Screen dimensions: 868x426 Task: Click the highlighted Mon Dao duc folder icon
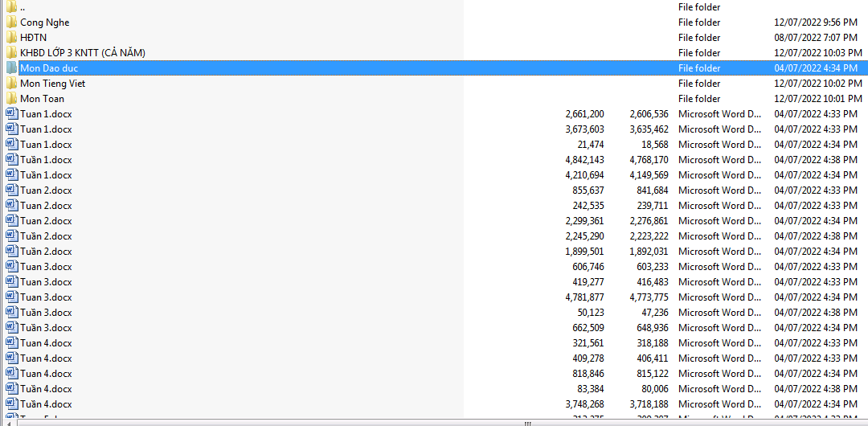click(11, 68)
